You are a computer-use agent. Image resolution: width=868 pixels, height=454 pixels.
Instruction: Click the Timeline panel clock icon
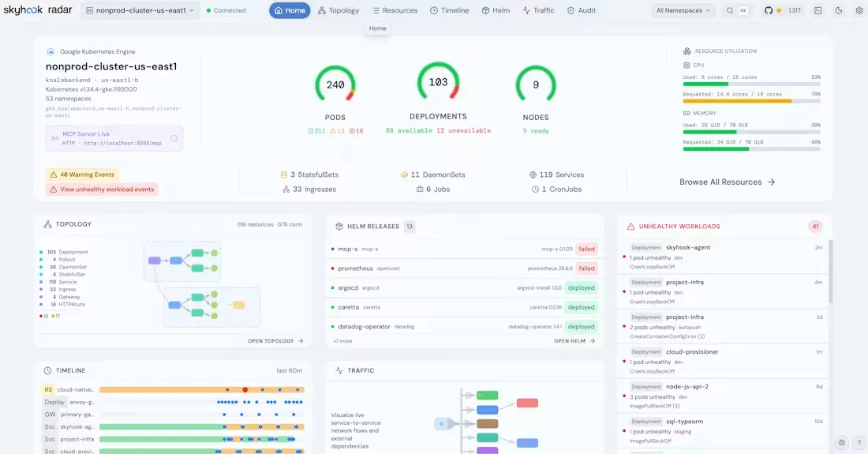point(47,370)
